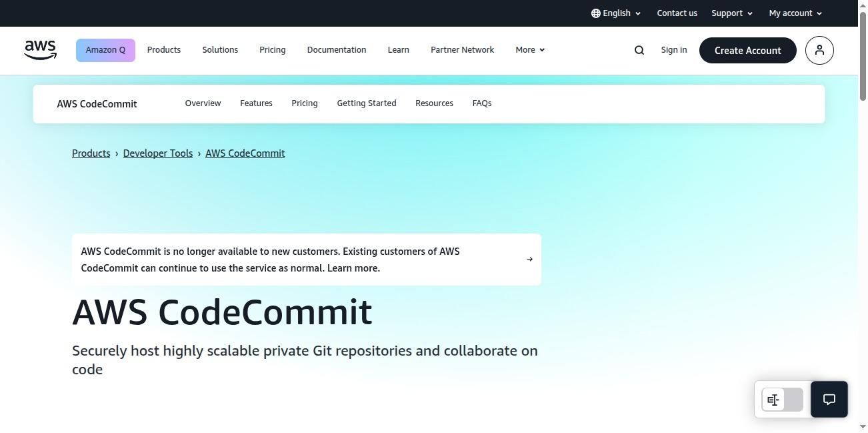Toggle the switch at bottom right
Screen dimensions: 868x433
pos(783,400)
